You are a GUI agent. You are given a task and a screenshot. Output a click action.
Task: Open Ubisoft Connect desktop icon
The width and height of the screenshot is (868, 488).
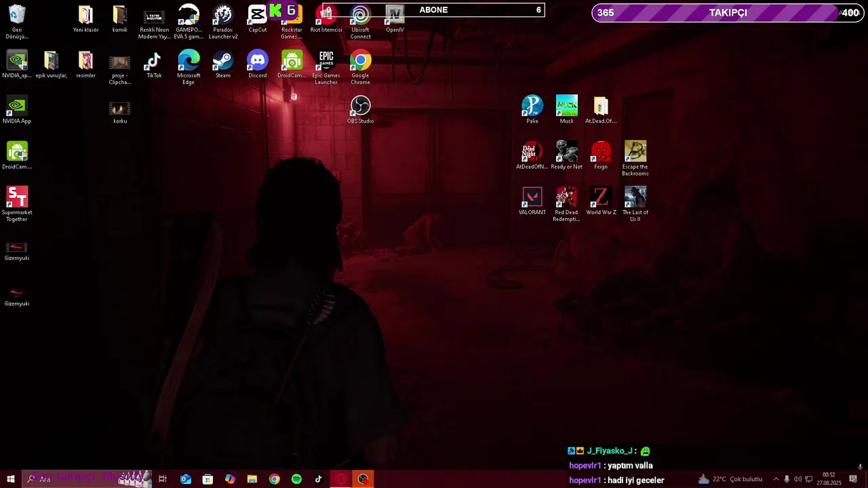(361, 22)
